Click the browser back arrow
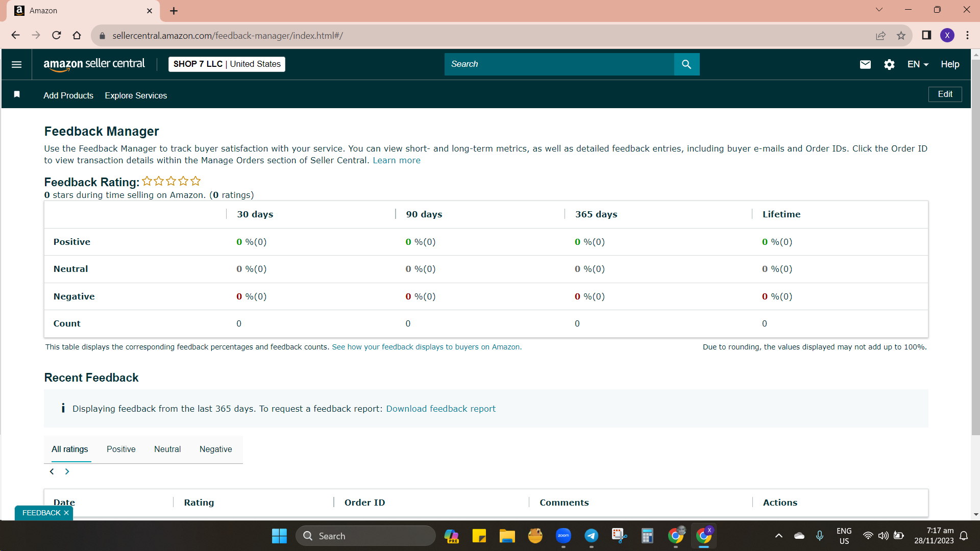 [15, 35]
